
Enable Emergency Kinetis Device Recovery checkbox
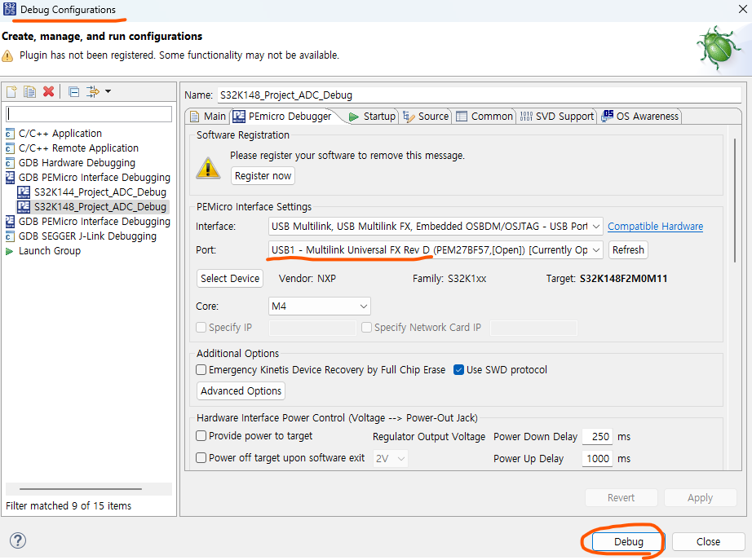coord(201,369)
